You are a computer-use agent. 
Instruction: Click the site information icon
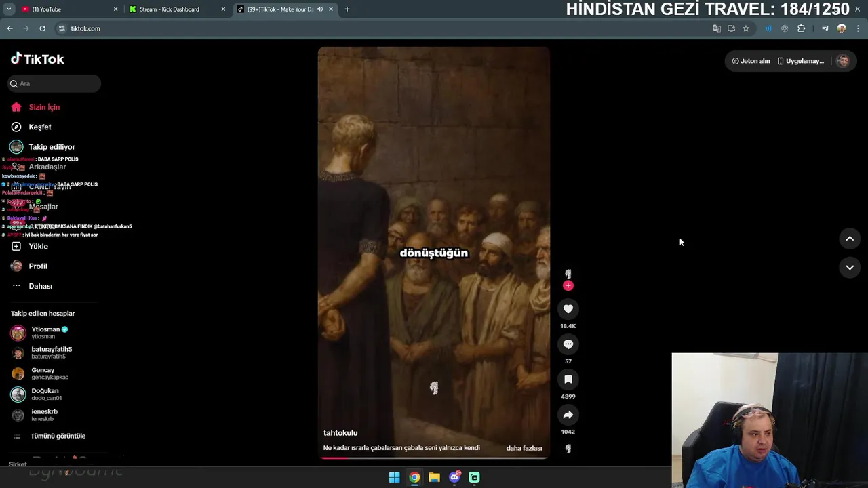(62, 28)
